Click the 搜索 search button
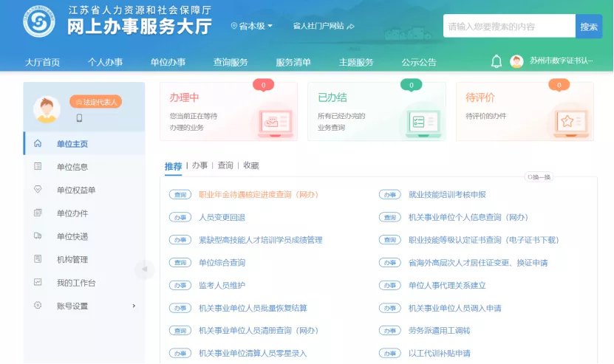Screen dimensions: 614x364 pyautogui.click(x=589, y=27)
